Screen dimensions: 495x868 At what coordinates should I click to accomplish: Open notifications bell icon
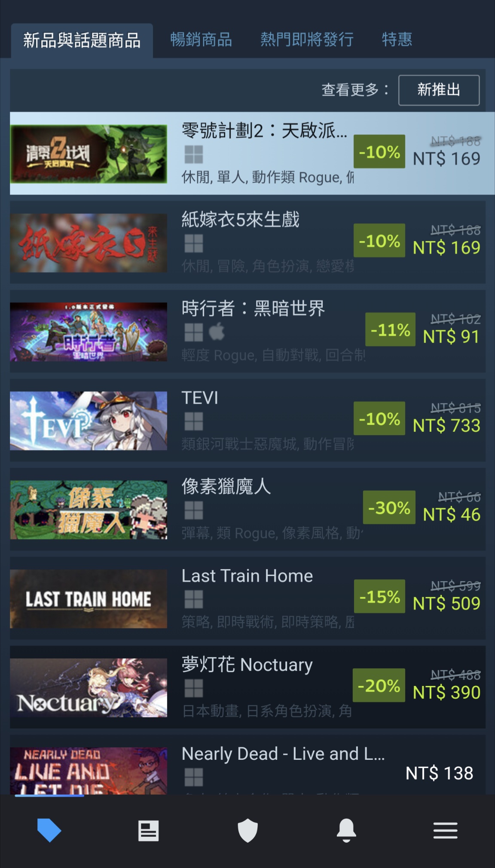(x=347, y=830)
